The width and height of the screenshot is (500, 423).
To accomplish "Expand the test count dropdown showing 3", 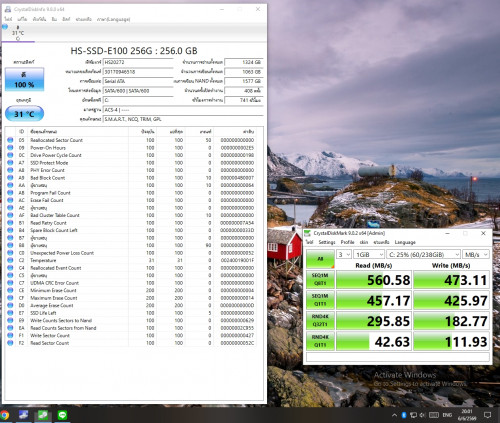I will pos(344,254).
